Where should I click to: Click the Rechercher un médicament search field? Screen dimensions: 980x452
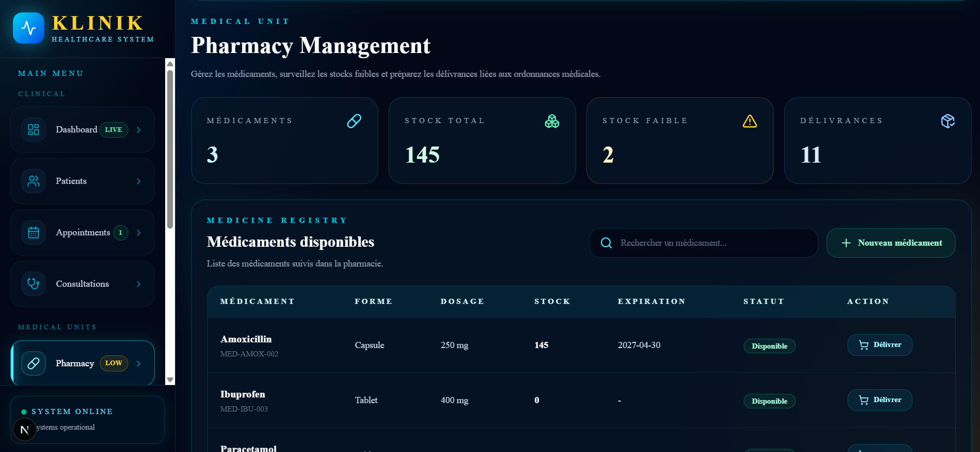pos(704,243)
